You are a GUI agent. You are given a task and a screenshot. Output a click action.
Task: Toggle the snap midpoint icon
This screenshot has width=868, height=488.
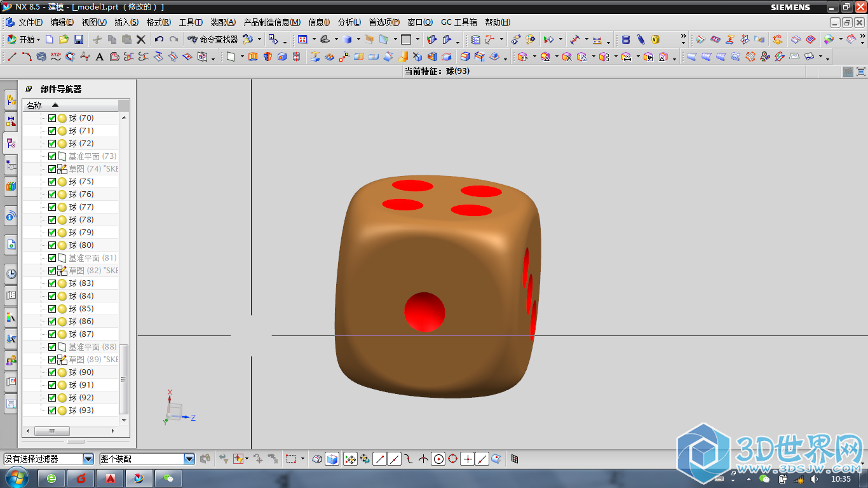(394, 459)
